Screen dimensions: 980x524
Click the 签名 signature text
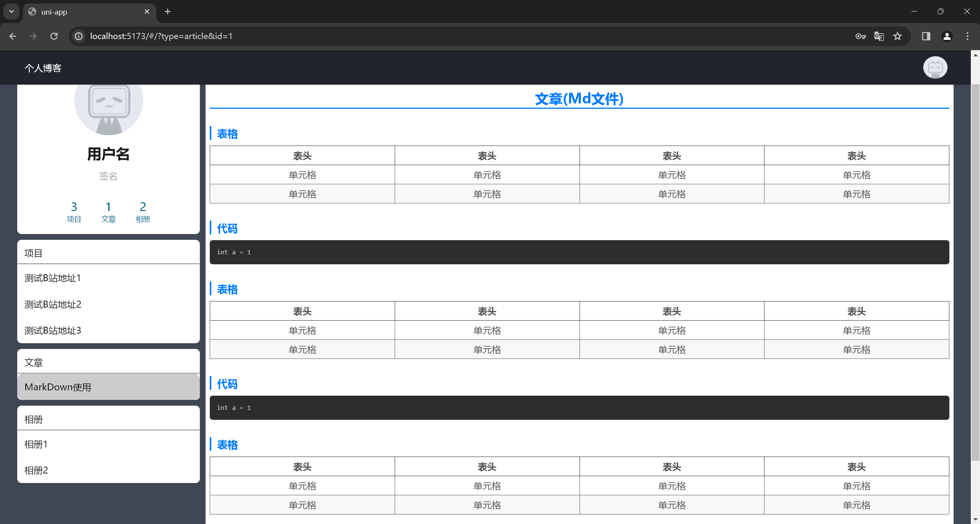coord(108,176)
